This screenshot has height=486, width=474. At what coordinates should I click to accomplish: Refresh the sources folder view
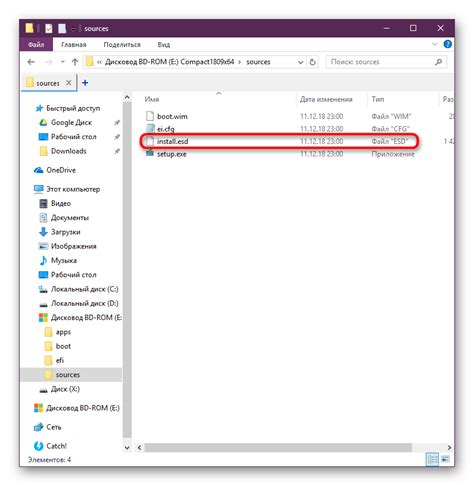(312, 62)
